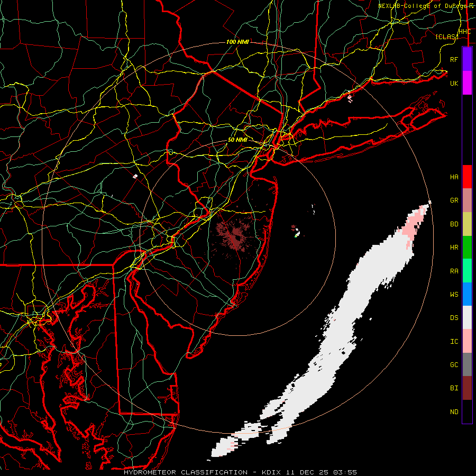Click the 03:55 timestamp
This screenshot has height=476, width=476.
click(x=344, y=472)
